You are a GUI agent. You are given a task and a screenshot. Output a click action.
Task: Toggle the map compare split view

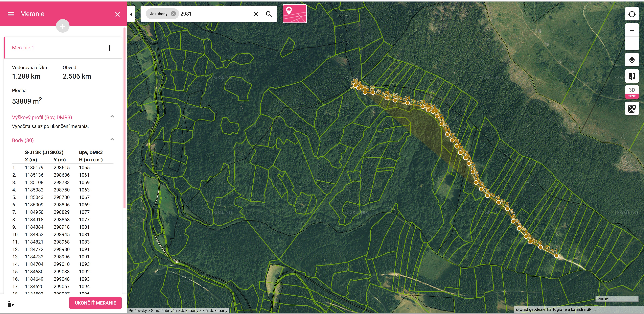pyautogui.click(x=632, y=76)
